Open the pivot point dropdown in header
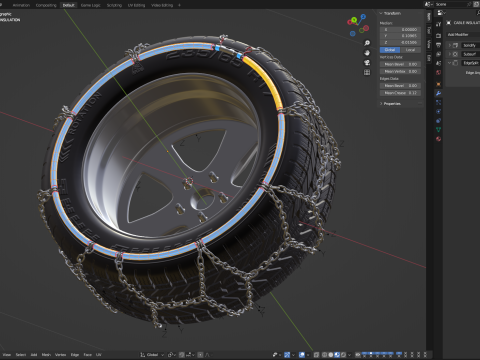Viewport: 480px width, 360px height. (x=172, y=355)
